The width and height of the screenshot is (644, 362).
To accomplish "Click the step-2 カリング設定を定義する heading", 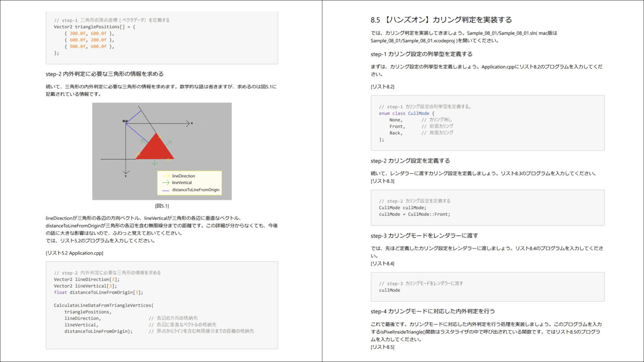I will (410, 161).
